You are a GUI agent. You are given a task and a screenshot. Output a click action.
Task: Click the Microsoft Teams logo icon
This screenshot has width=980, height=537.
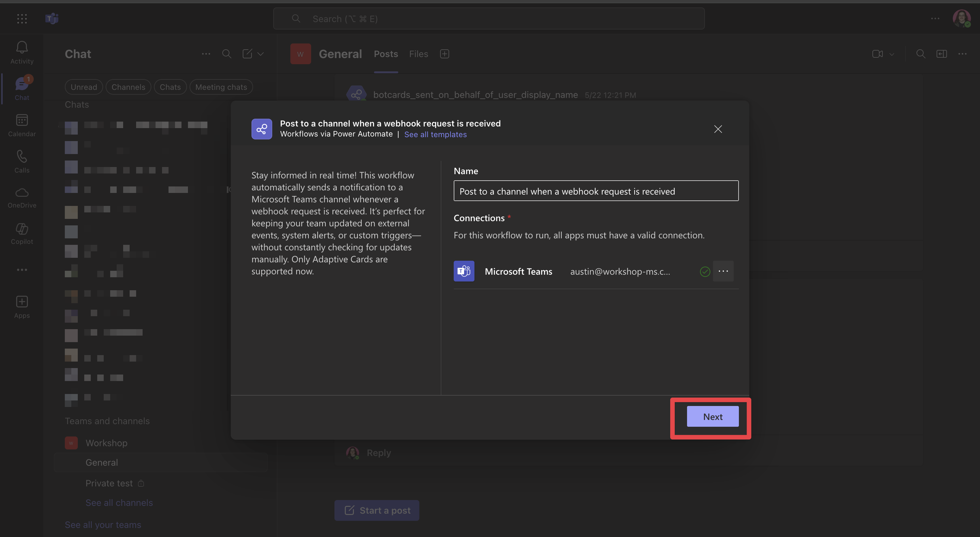[52, 18]
